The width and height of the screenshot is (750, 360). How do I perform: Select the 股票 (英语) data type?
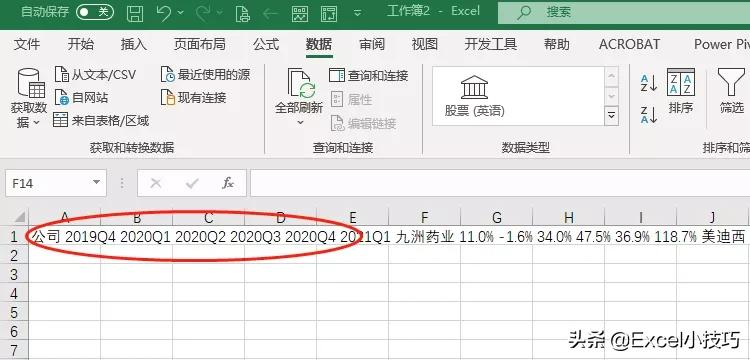(x=474, y=96)
